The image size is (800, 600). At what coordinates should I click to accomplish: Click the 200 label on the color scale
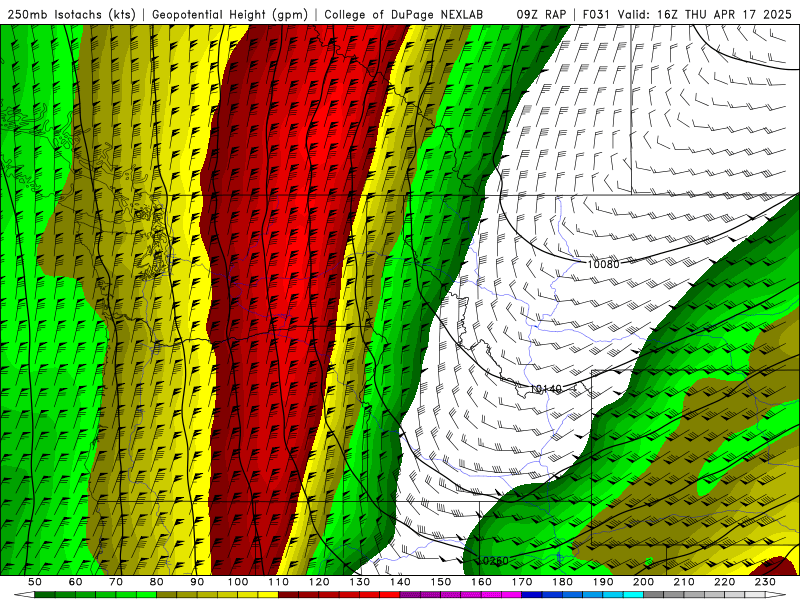click(643, 582)
